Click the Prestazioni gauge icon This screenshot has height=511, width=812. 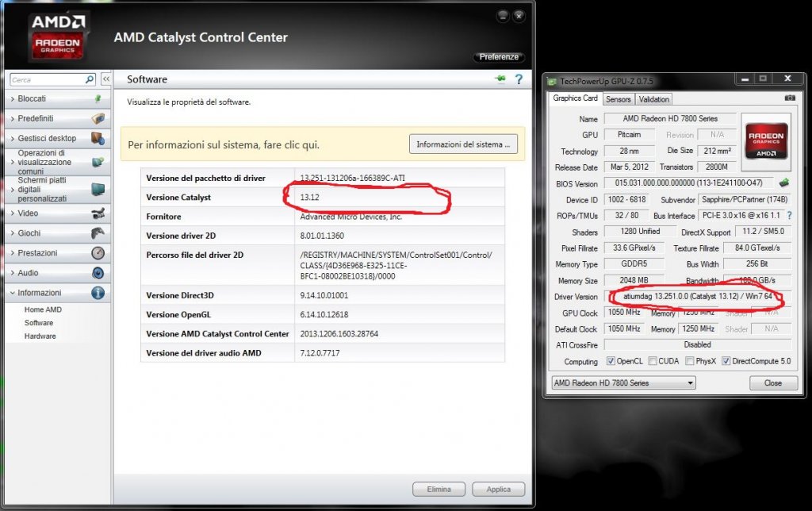[98, 253]
